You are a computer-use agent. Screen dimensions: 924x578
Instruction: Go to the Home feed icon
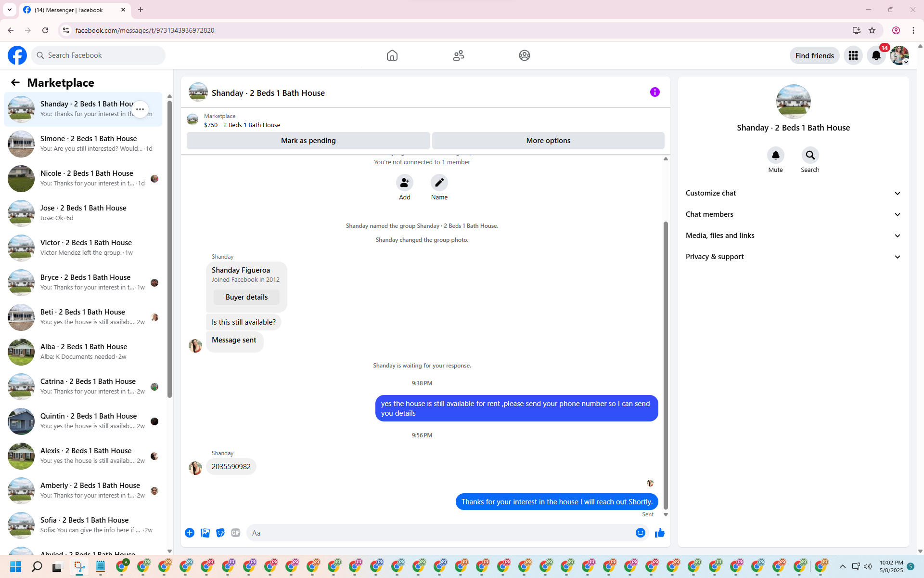point(392,55)
